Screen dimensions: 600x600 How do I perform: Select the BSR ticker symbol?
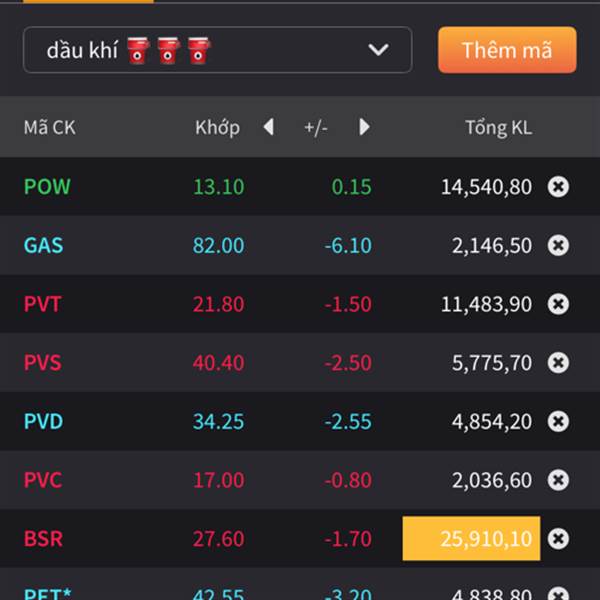(43, 539)
